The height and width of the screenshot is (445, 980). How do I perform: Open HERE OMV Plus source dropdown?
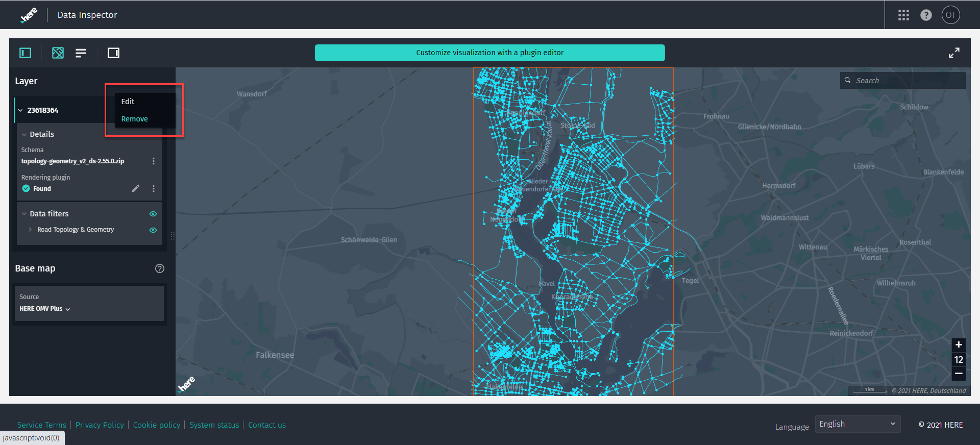click(x=45, y=309)
